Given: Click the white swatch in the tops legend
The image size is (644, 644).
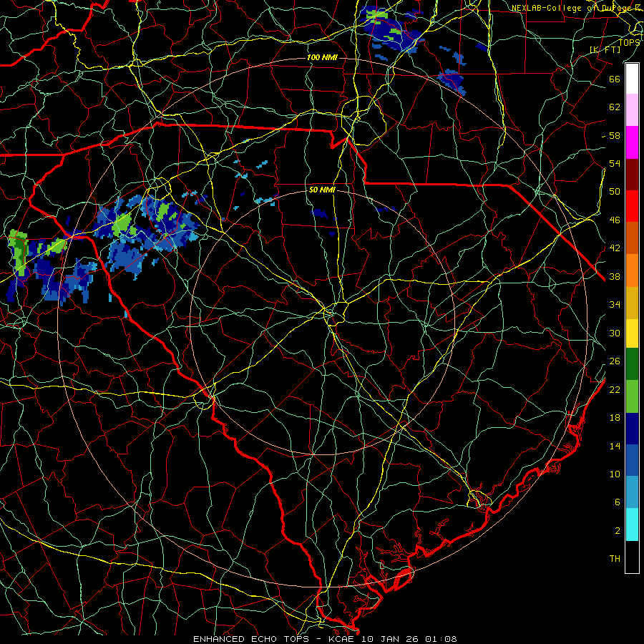Looking at the screenshot, I should coord(632,79).
